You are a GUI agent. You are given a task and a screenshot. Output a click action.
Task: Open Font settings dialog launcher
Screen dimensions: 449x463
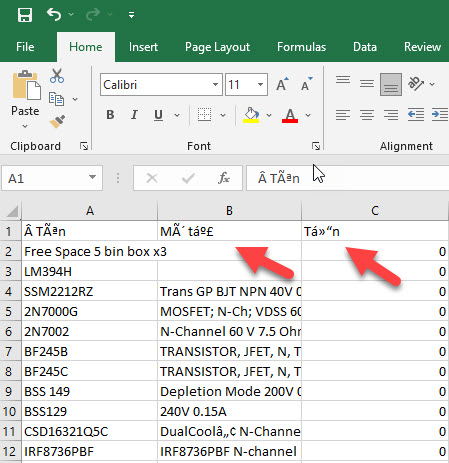click(x=316, y=146)
